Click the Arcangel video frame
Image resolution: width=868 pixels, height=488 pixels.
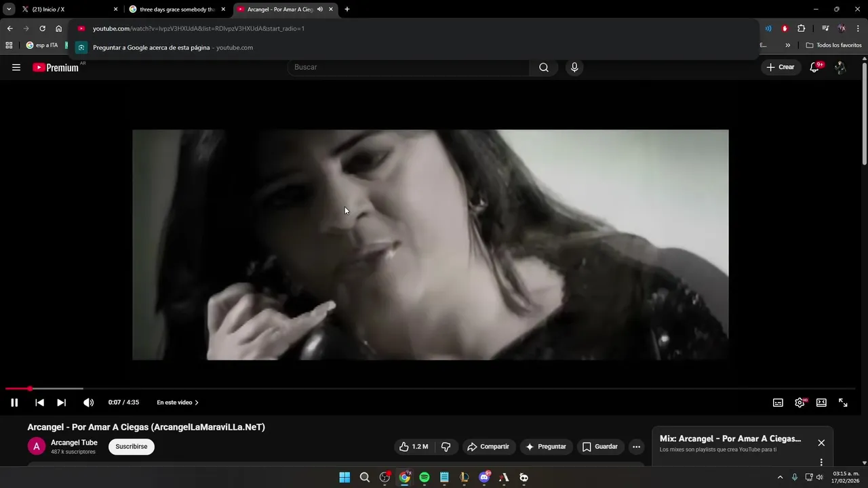430,245
